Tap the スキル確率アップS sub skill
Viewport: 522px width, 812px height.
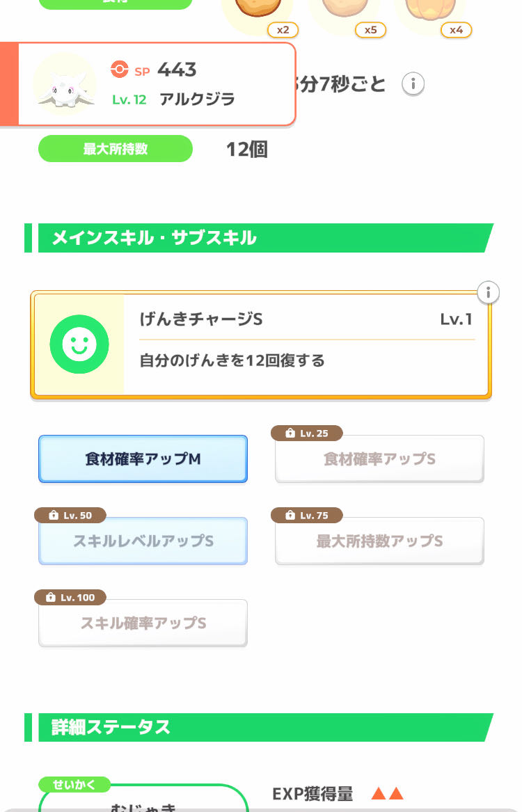pyautogui.click(x=143, y=623)
